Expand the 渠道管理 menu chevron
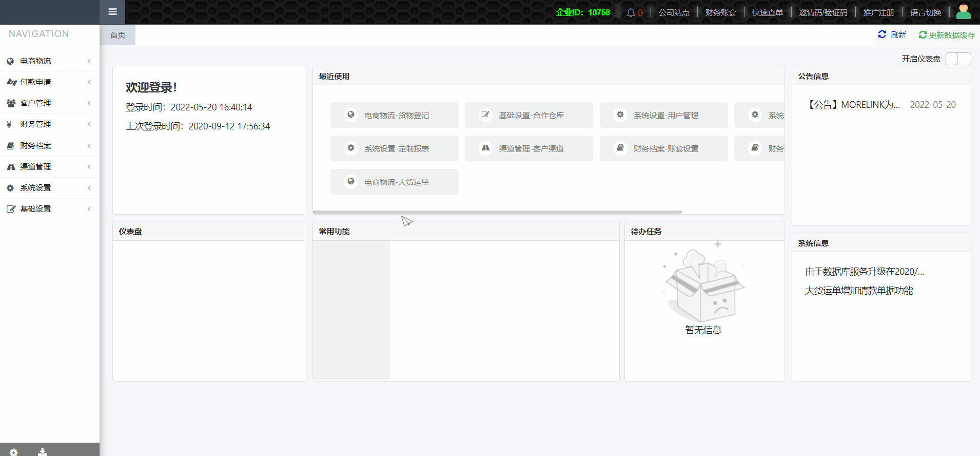The height and width of the screenshot is (456, 980). (89, 167)
